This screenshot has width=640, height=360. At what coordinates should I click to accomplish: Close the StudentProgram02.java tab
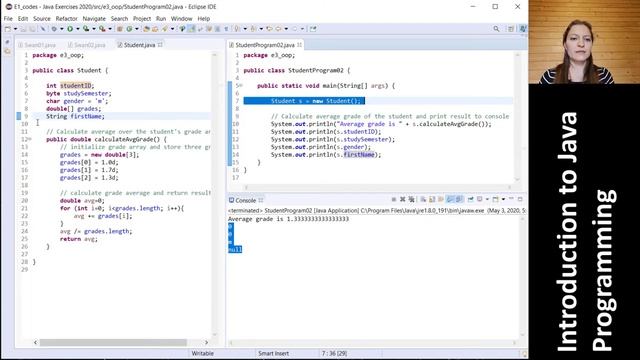(300, 44)
